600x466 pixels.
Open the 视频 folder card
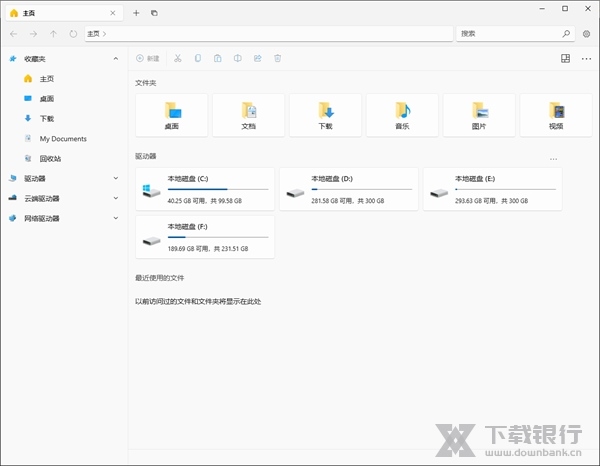(x=556, y=115)
